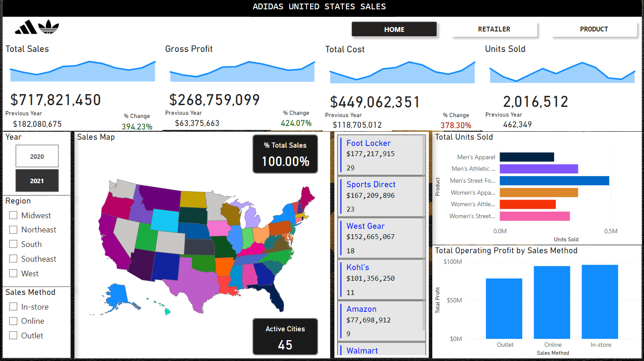Click the Adidas mountain stripes logo
The width and height of the screenshot is (644, 361).
26,27
